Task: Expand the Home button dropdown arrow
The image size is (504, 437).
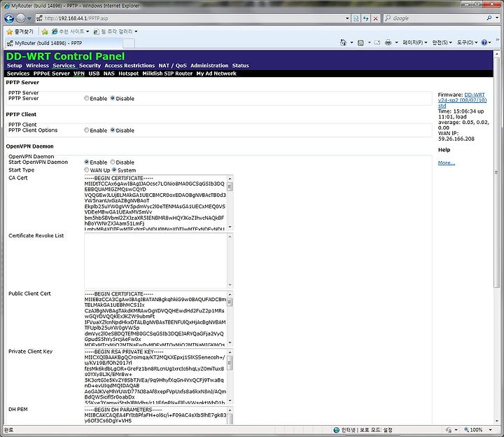Action: 351,43
